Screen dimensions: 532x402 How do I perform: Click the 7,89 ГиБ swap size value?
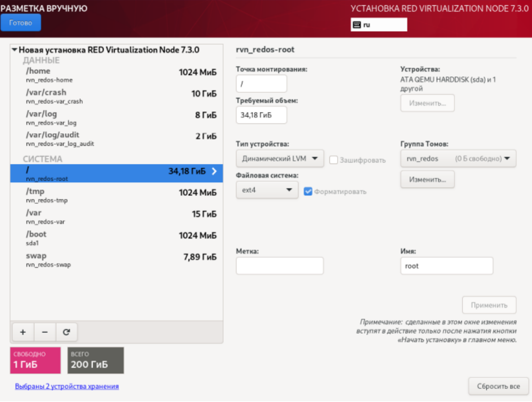(200, 257)
